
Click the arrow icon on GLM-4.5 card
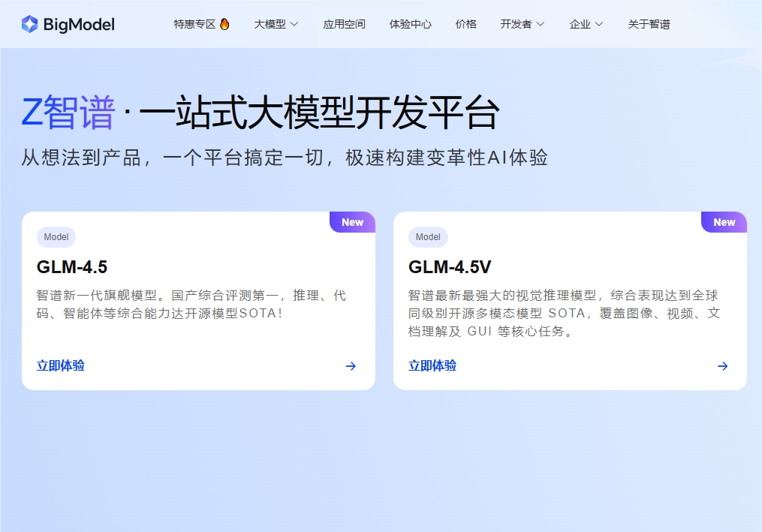click(x=351, y=366)
